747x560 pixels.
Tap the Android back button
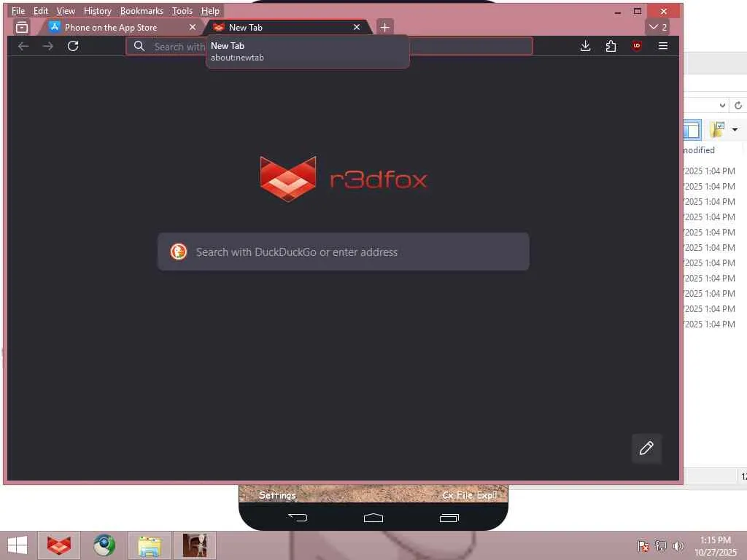[x=298, y=518]
